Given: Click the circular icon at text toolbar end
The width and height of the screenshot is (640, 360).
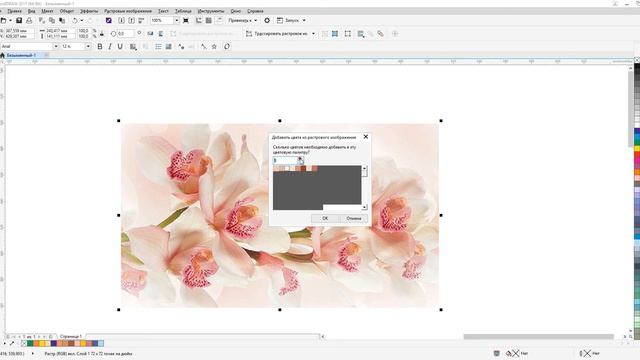Looking at the screenshot, I should coord(227,47).
